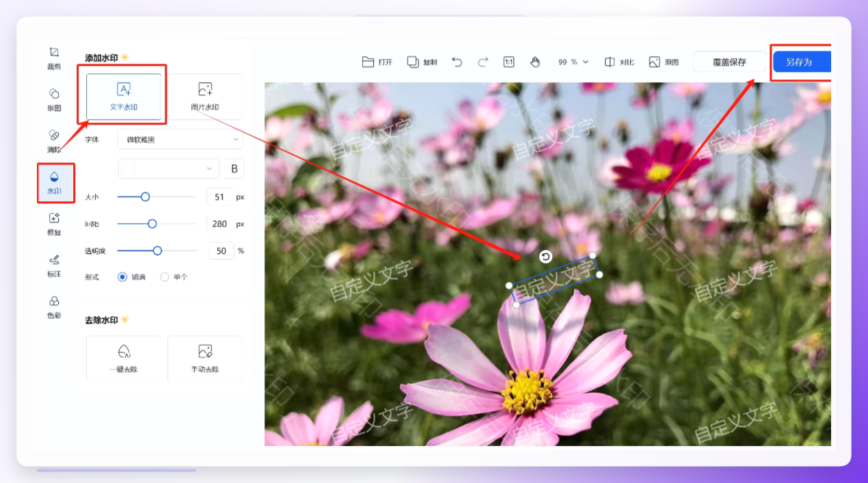The height and width of the screenshot is (483, 868).
Task: Click the 复制 copy tool
Action: (x=422, y=62)
